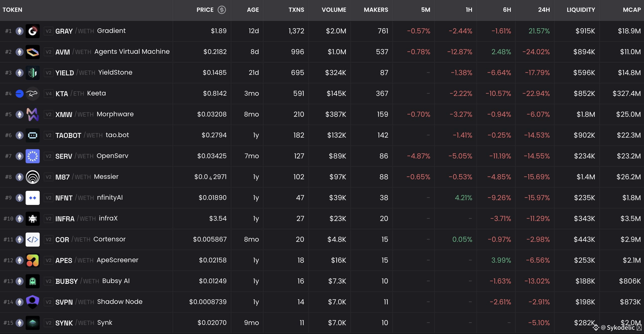
Task: Click the TAOBOT tao.bot token logo
Action: pos(33,135)
